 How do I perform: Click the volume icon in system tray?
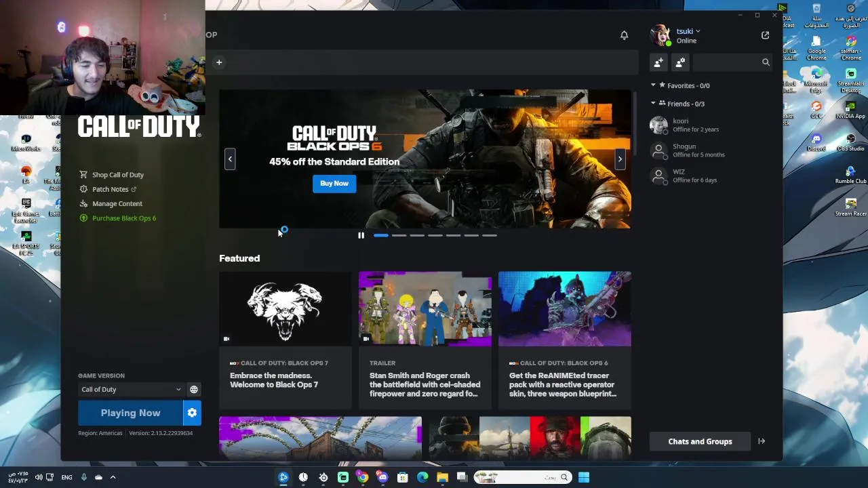[39, 477]
